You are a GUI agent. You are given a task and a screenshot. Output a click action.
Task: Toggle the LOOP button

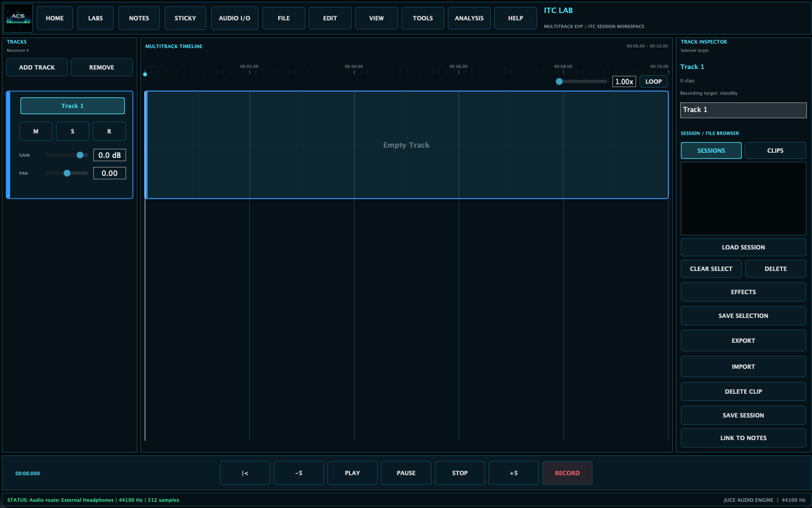pos(654,81)
